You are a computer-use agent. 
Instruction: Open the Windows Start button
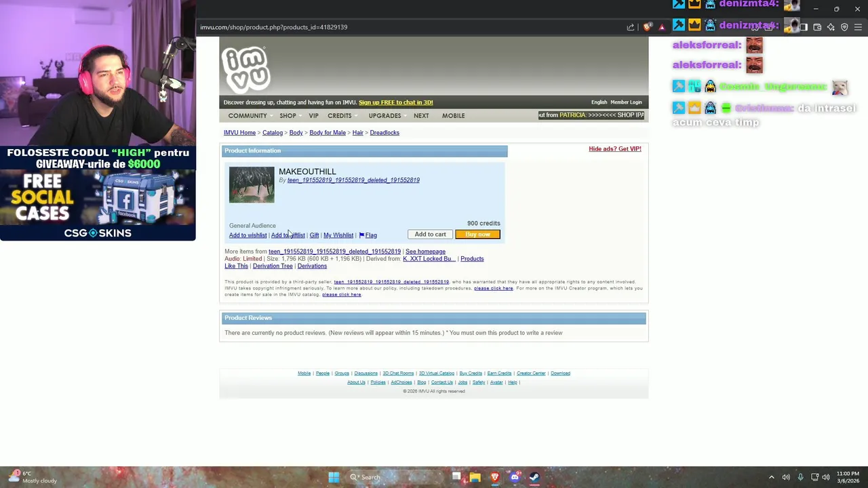tap(334, 477)
